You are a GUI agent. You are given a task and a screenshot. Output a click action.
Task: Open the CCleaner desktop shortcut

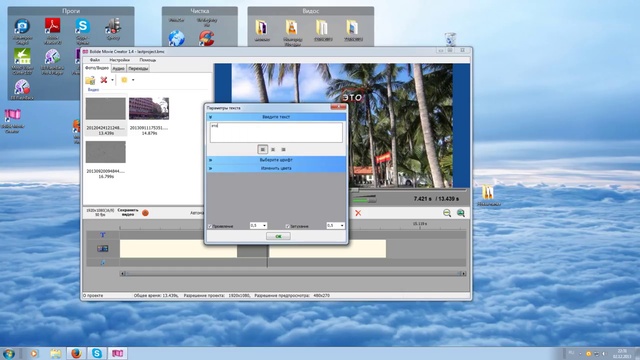[x=207, y=38]
